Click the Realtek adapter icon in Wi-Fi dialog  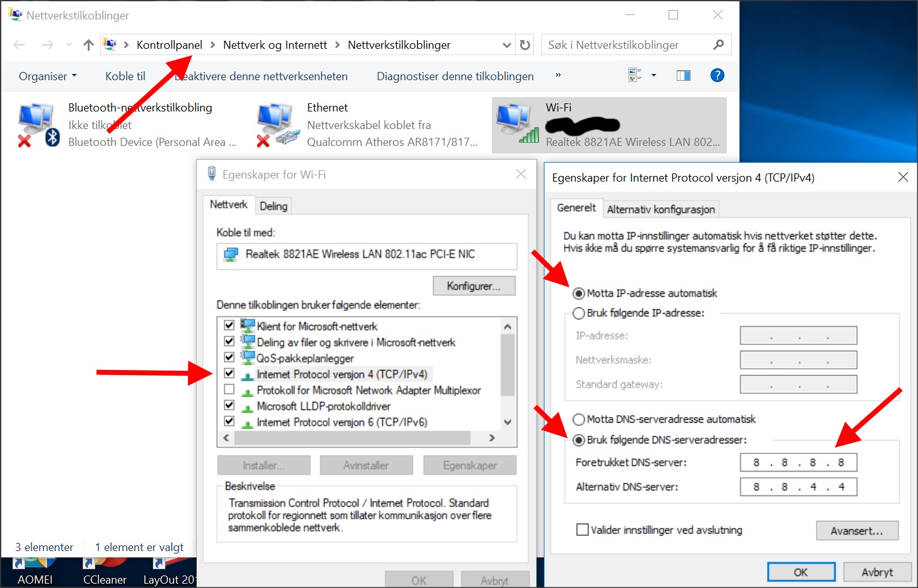point(231,254)
